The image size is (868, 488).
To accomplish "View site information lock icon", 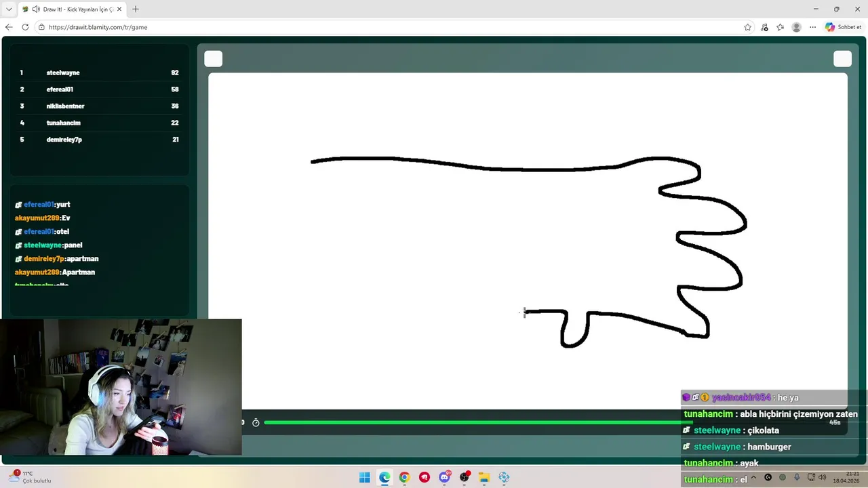I will point(41,27).
